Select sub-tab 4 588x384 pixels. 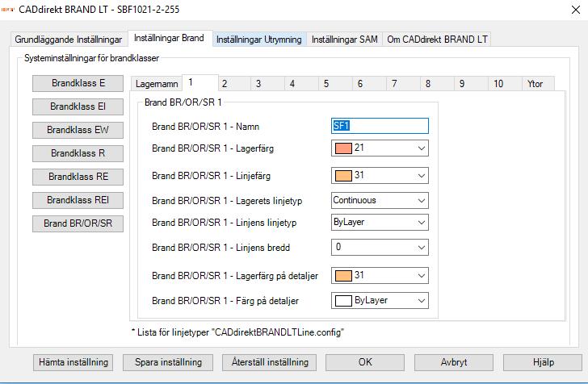tap(301, 84)
